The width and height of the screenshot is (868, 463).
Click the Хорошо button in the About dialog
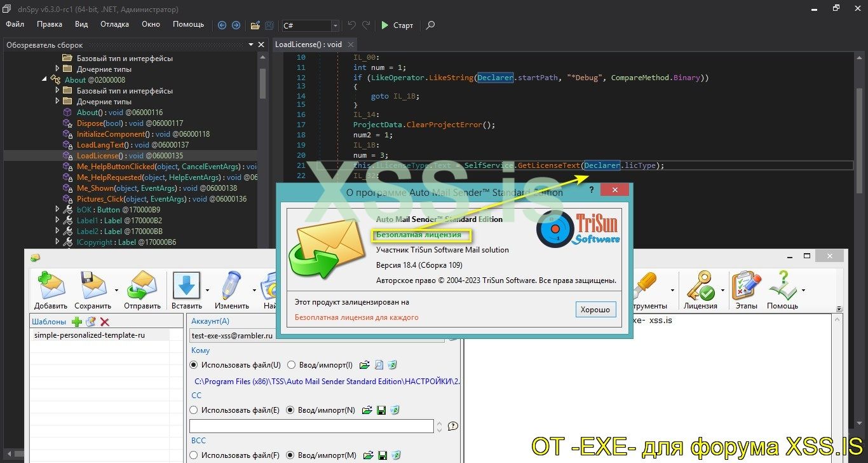(x=595, y=310)
